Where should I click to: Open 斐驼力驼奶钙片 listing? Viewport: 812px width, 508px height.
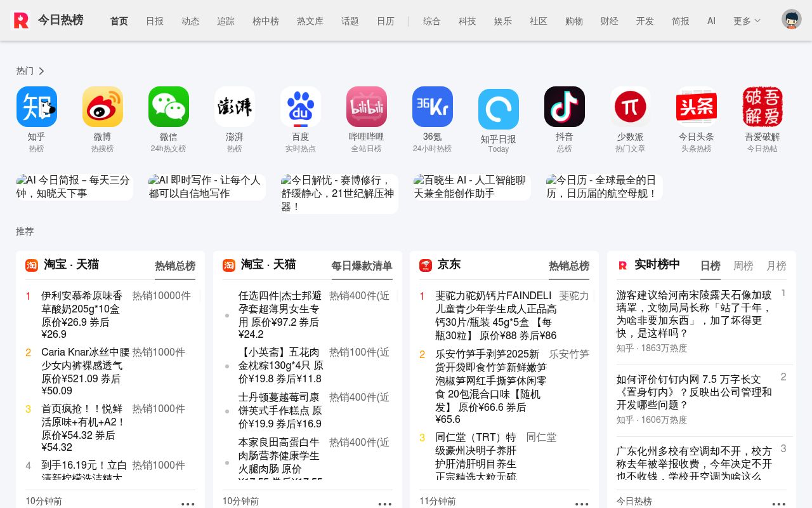pos(496,316)
